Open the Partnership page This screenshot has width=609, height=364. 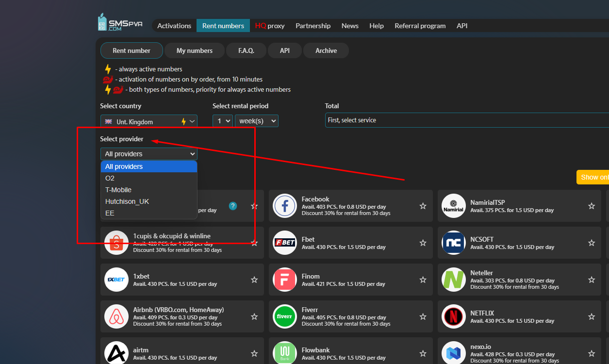click(x=313, y=26)
